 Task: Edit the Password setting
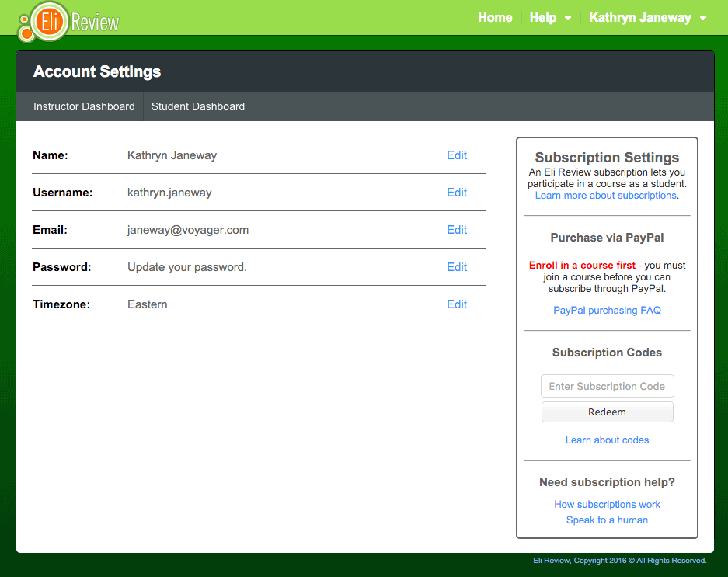click(457, 267)
